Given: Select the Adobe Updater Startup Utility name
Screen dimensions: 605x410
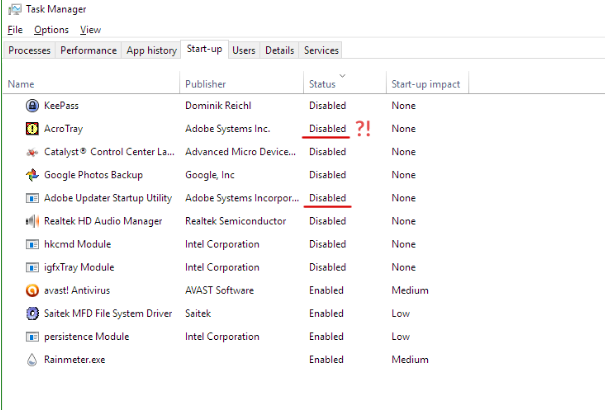Looking at the screenshot, I should tap(108, 198).
